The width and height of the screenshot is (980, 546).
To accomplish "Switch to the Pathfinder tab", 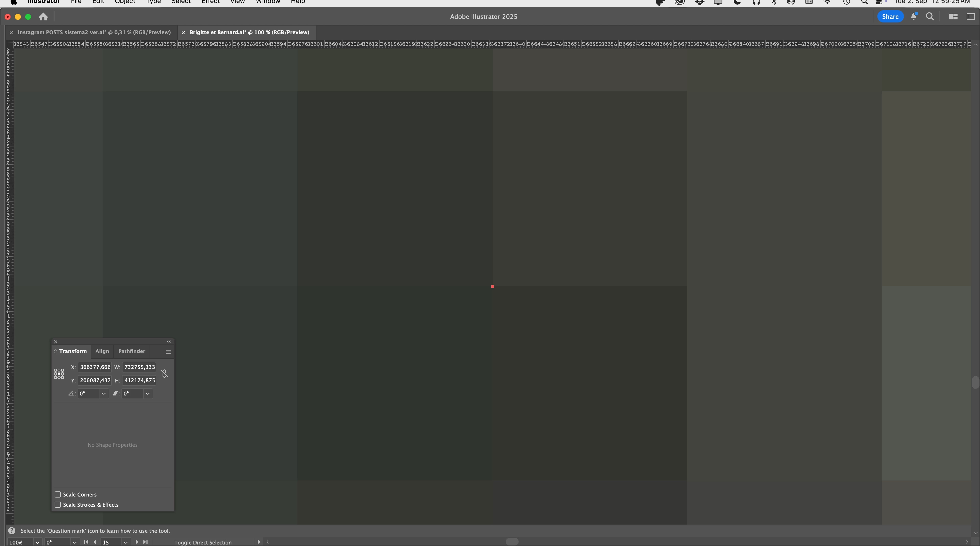I will pos(132,351).
